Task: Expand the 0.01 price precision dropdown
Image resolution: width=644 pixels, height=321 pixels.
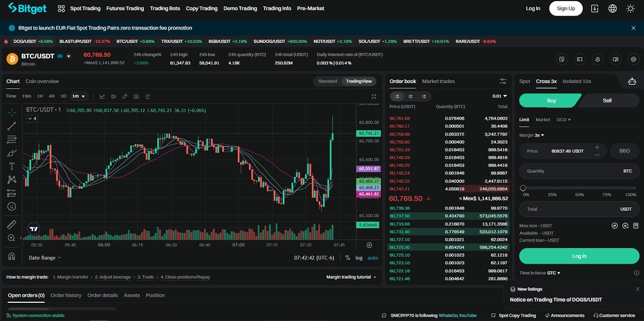Action: point(500,96)
